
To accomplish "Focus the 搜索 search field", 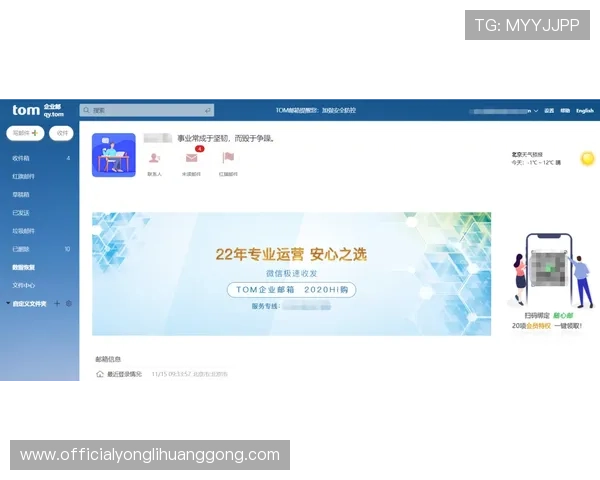I will 147,110.
